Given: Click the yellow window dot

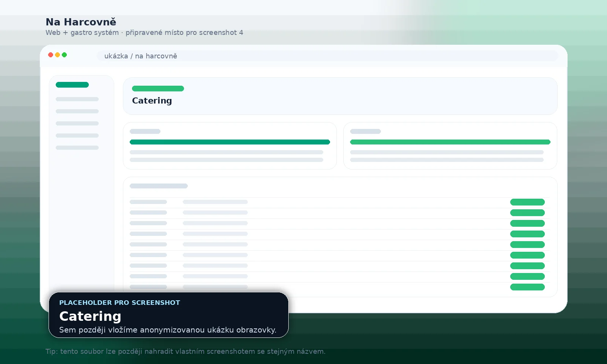Looking at the screenshot, I should pyautogui.click(x=58, y=55).
